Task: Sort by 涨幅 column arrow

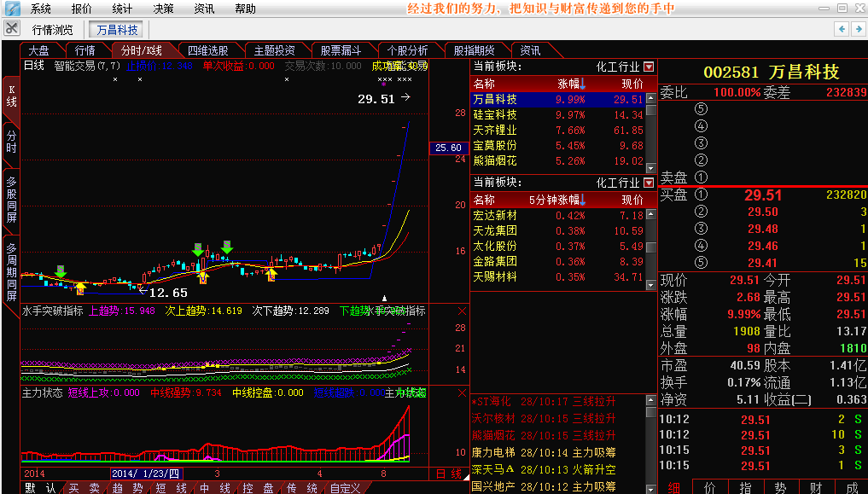Action: 584,84
